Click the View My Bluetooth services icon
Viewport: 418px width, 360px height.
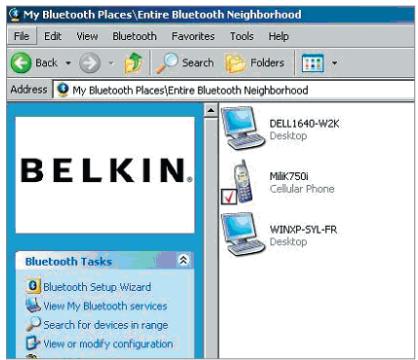point(33,305)
